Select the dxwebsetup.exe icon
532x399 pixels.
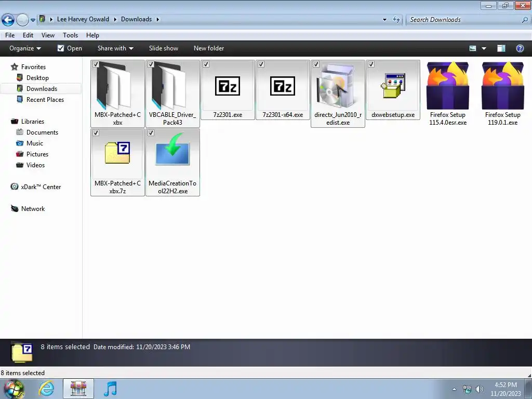coord(393,86)
